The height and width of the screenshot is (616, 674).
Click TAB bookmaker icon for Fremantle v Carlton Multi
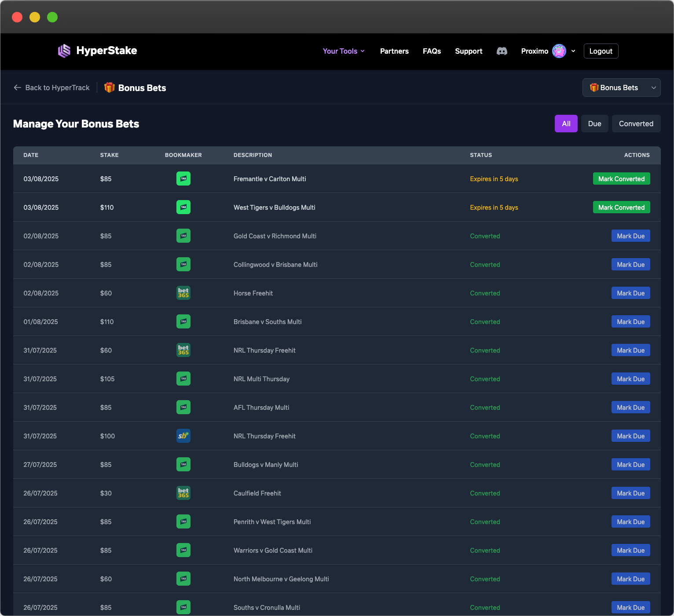183,179
